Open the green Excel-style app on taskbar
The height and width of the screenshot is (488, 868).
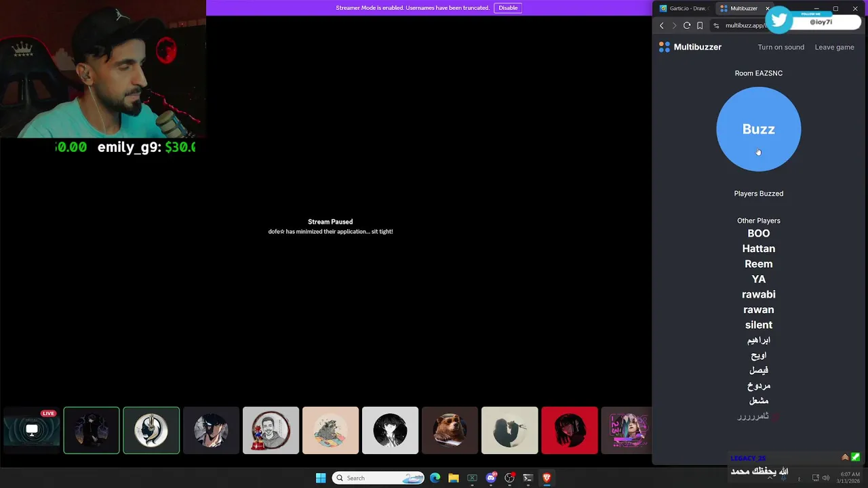tap(472, 478)
